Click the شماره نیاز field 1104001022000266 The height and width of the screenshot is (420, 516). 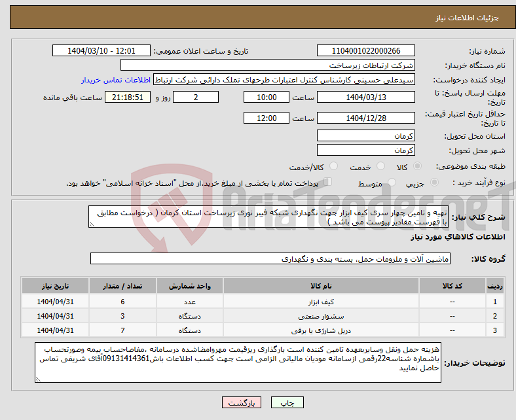(365, 51)
